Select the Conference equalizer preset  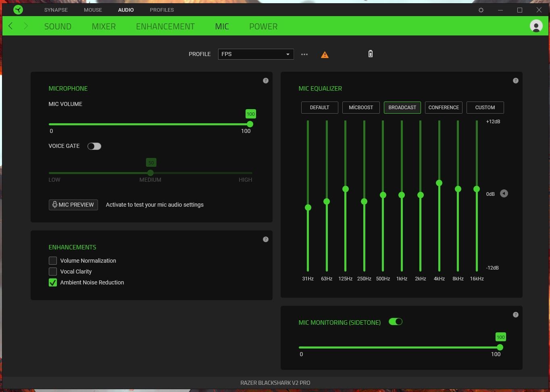point(444,108)
